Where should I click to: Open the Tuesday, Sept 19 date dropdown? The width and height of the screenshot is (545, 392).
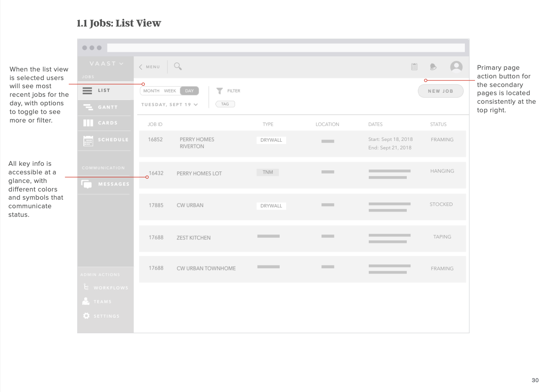coord(170,105)
